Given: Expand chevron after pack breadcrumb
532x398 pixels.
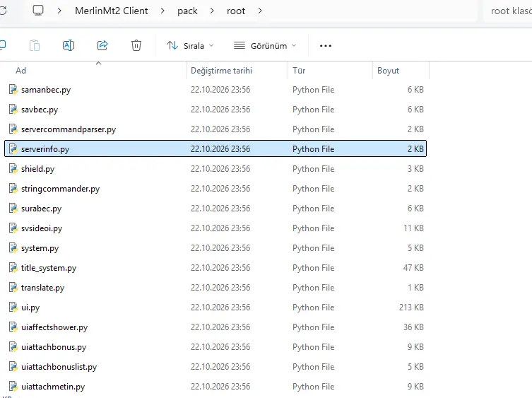Looking at the screenshot, I should (x=212, y=11).
